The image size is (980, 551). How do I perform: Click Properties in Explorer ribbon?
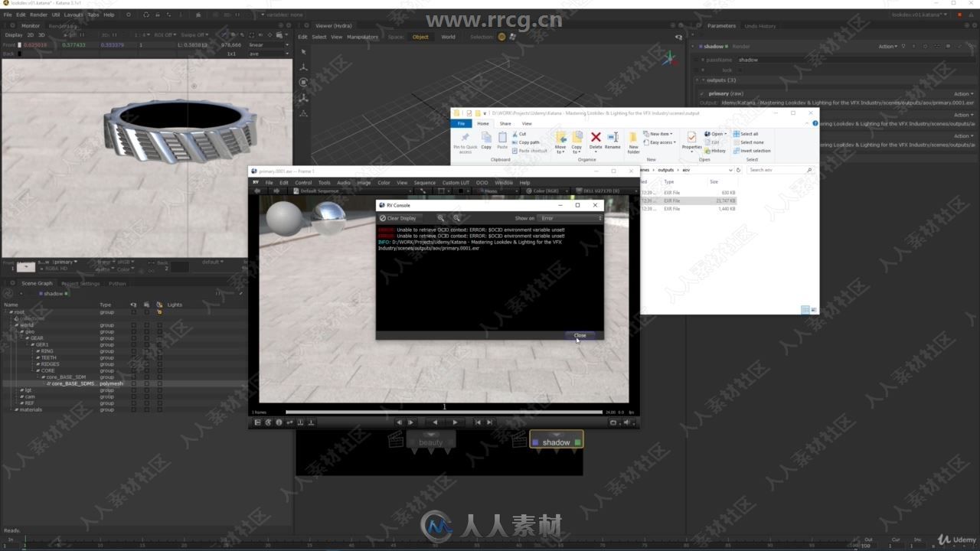(692, 141)
